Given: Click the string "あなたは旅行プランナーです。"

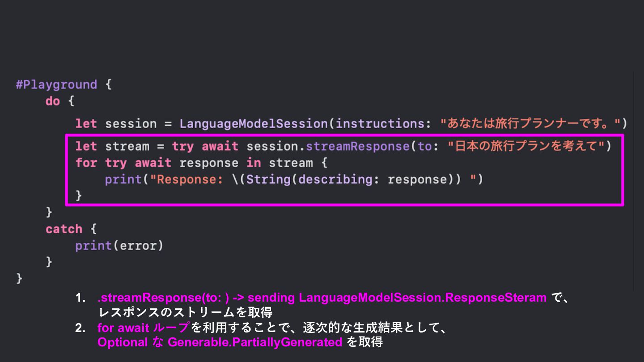Looking at the screenshot, I should pos(531,123).
